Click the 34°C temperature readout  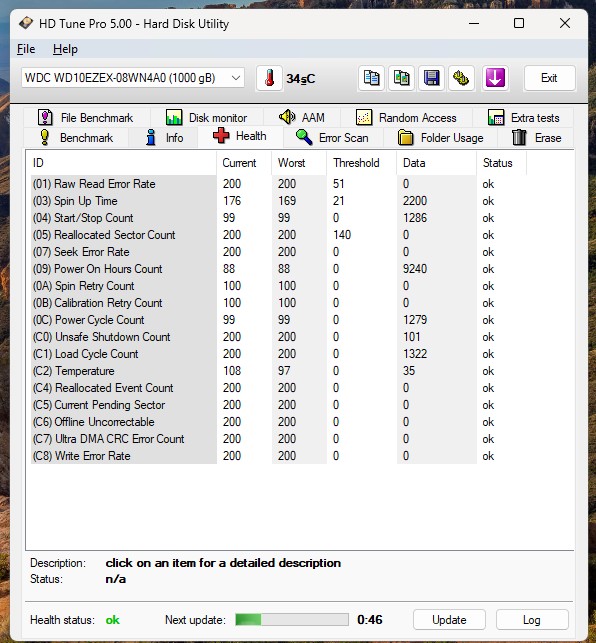pos(301,79)
